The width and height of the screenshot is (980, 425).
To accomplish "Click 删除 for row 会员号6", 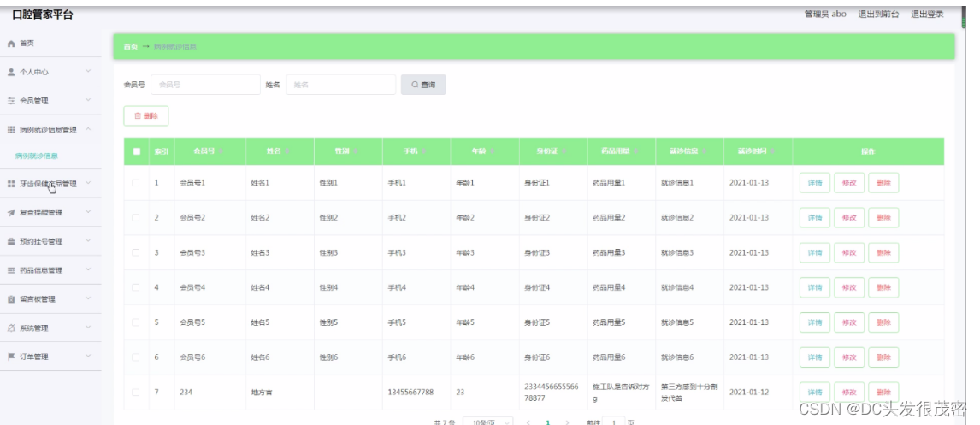I will (x=883, y=357).
